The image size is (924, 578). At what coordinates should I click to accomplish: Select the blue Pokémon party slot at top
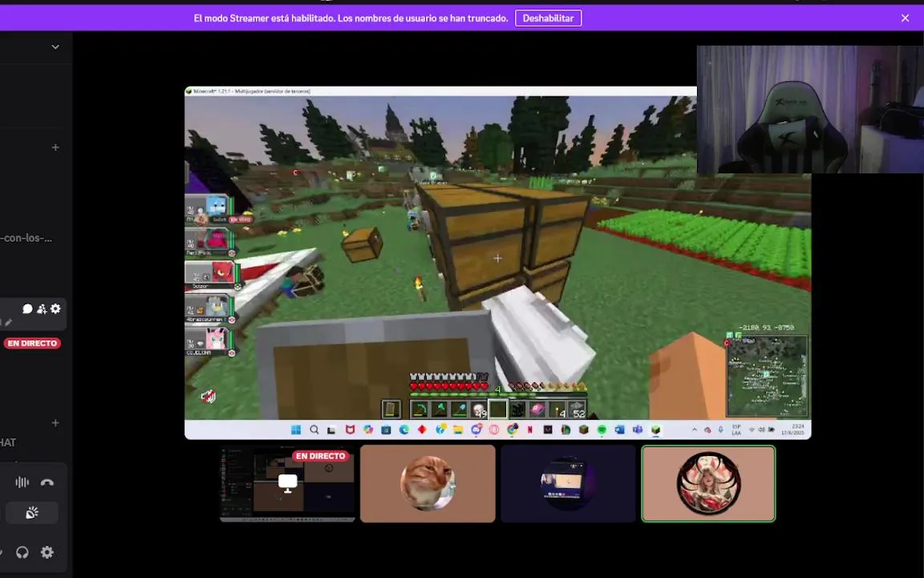(209, 210)
